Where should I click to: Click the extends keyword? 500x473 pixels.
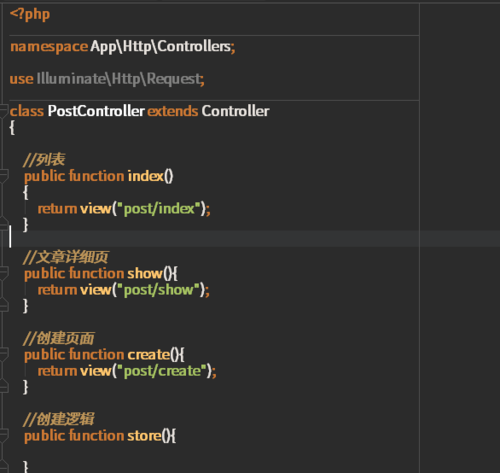pyautogui.click(x=173, y=111)
